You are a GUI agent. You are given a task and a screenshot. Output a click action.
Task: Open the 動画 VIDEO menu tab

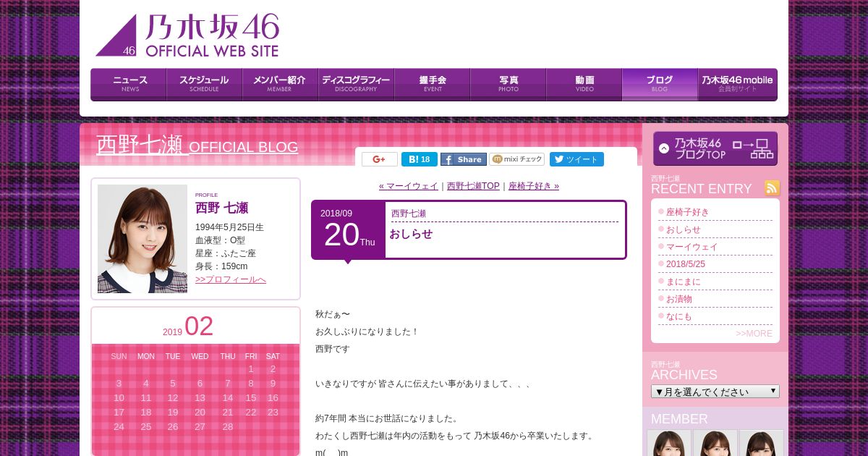click(x=584, y=85)
